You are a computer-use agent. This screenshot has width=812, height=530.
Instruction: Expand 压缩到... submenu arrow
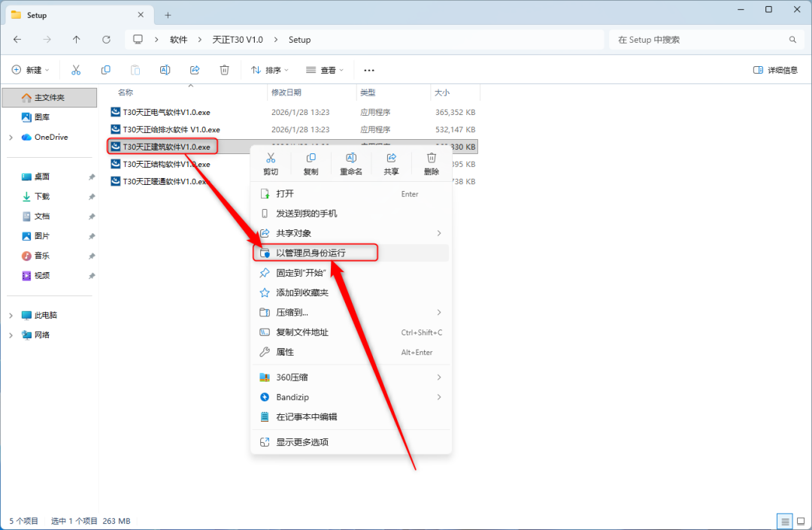click(x=438, y=313)
